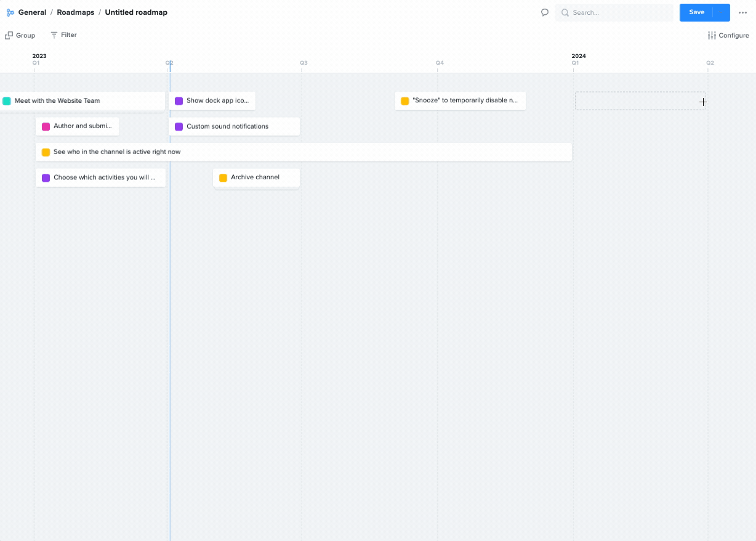This screenshot has width=756, height=541.
Task: Click purple swatch on Choose which activities card
Action: tap(46, 177)
